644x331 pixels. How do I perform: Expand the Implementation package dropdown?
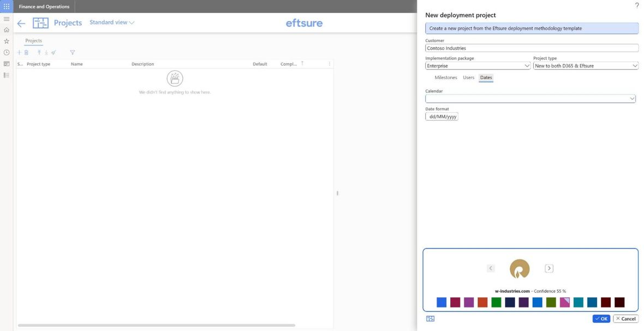527,66
